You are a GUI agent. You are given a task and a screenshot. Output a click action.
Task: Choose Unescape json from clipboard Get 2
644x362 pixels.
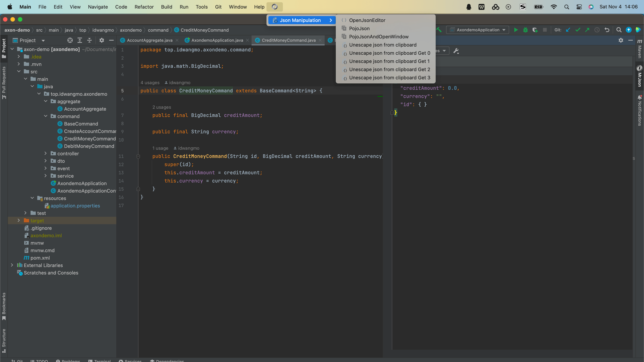click(389, 69)
